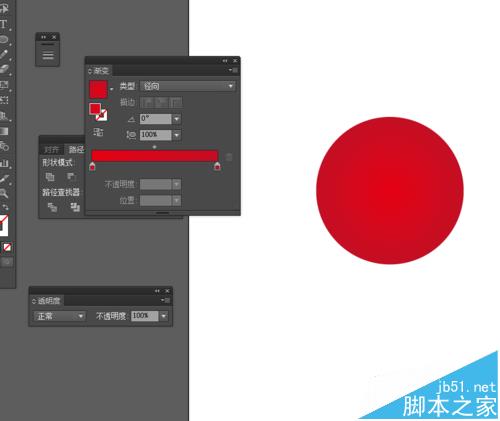Click the None color button in toolbar

7,247
